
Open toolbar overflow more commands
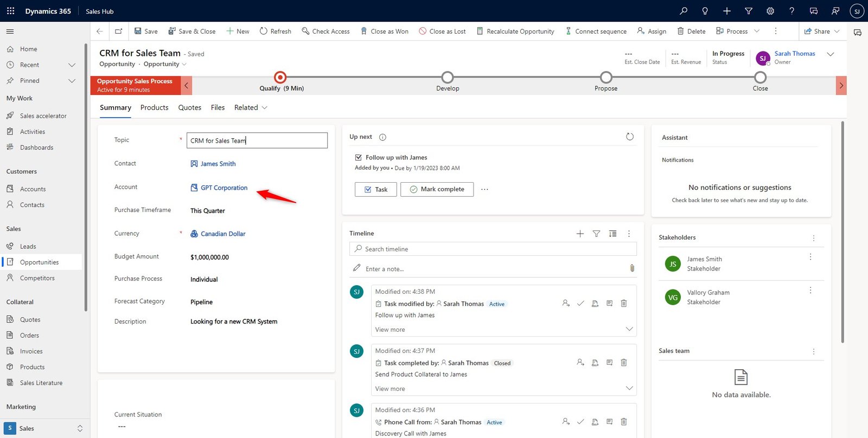pos(776,31)
